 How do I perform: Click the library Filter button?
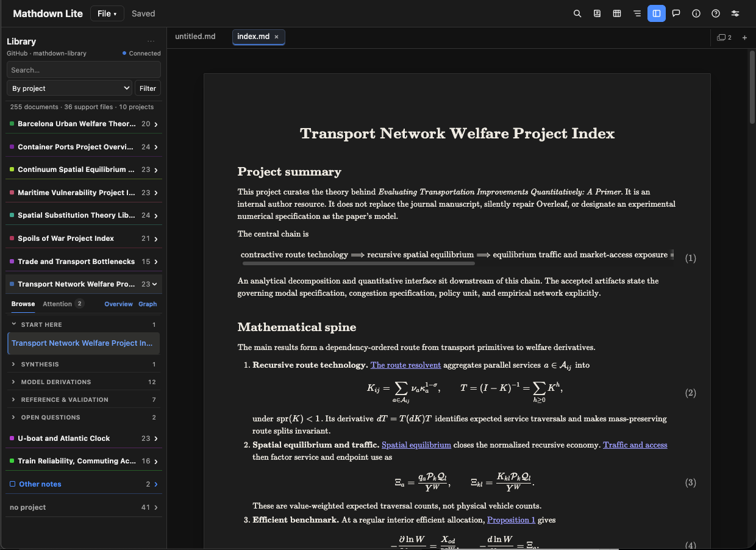pyautogui.click(x=148, y=88)
